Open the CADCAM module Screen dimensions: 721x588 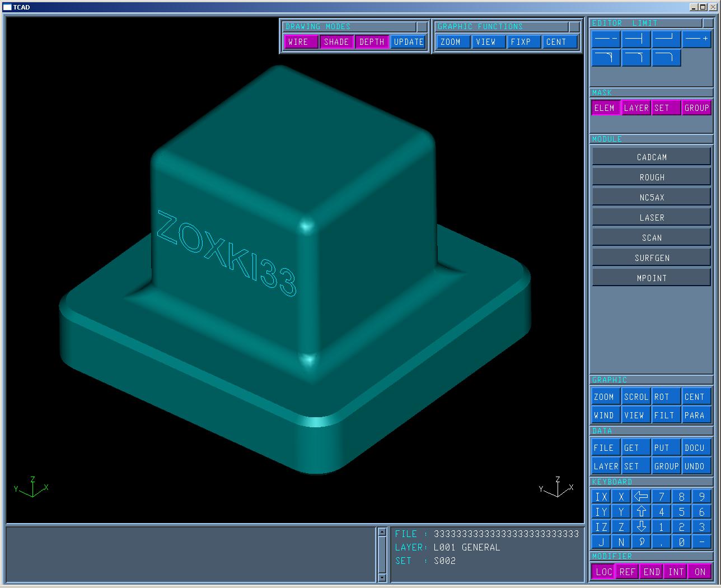click(652, 157)
